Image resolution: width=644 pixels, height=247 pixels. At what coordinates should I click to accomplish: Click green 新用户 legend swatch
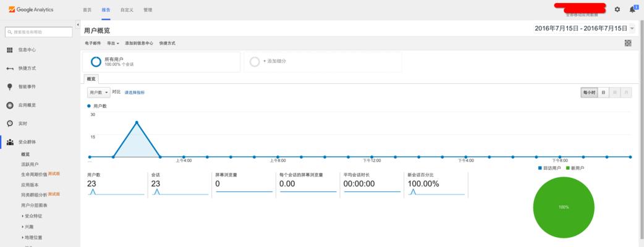[568, 168]
